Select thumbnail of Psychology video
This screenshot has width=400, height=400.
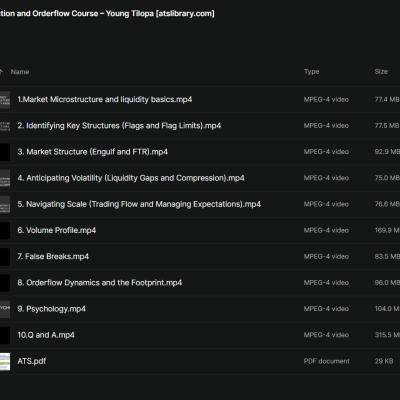pos(5,309)
